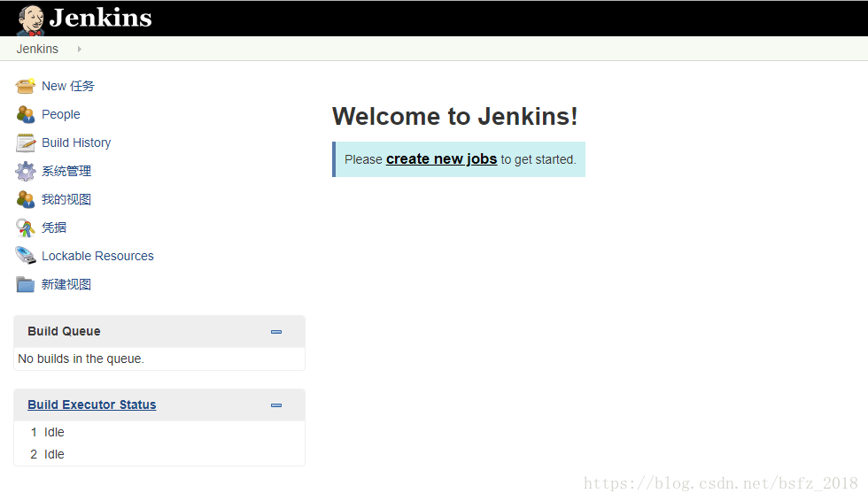Click the 凭据 keys icon
Image resolution: width=868 pixels, height=501 pixels.
click(x=26, y=227)
